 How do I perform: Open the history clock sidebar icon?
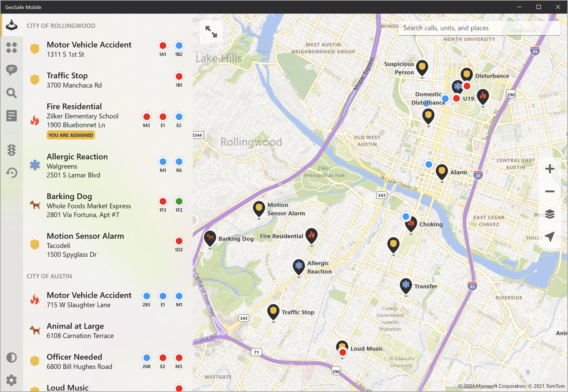pos(12,173)
